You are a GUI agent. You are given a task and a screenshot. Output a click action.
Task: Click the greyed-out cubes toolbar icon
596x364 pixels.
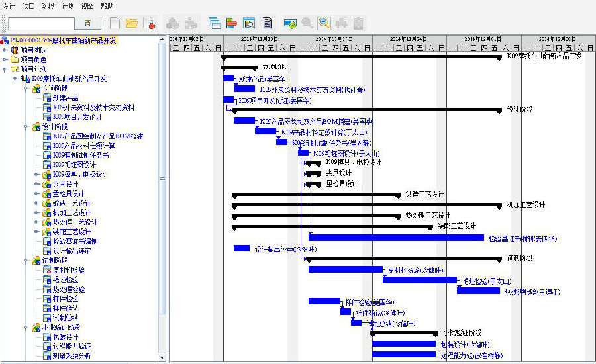(x=173, y=24)
